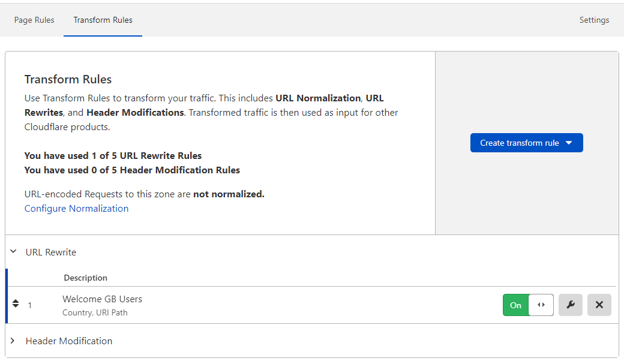Click the Country, URI Path rule subtitle
Viewport: 624px width, 364px height.
pyautogui.click(x=95, y=312)
